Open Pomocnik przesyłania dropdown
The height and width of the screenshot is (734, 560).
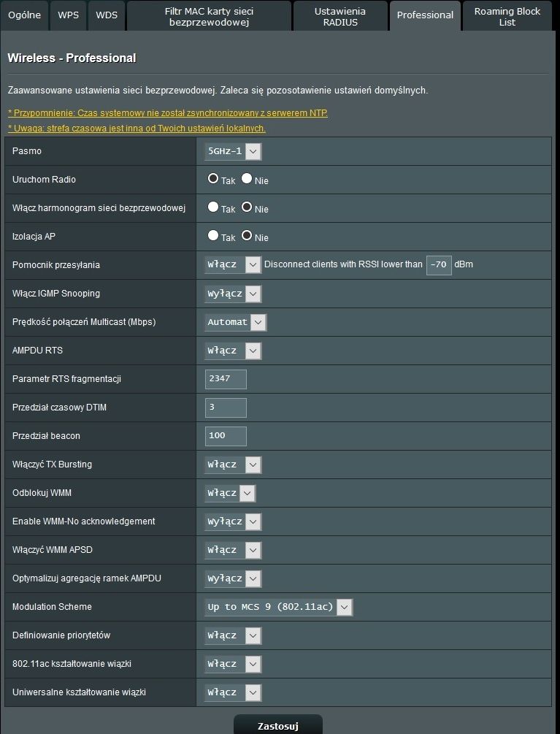click(x=233, y=265)
